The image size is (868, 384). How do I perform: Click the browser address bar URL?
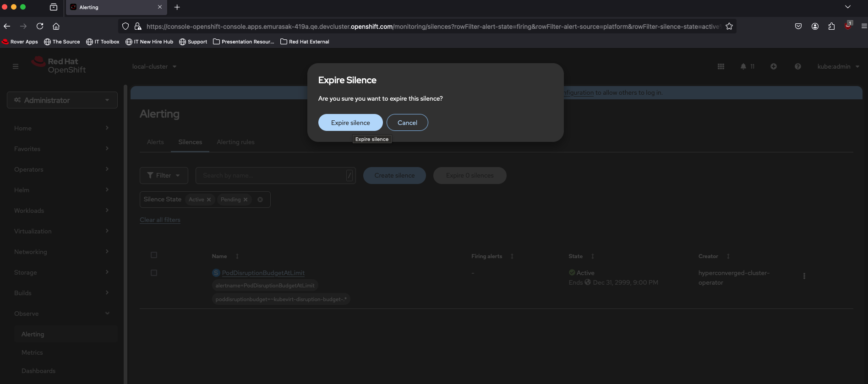coord(433,26)
